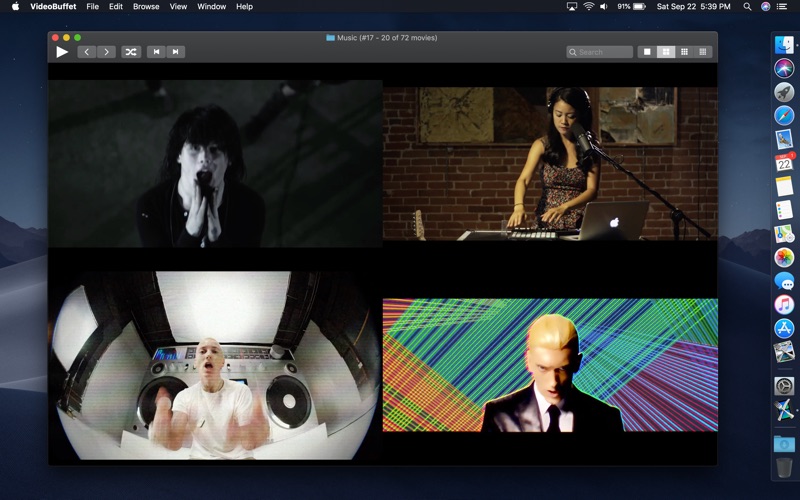The width and height of the screenshot is (800, 500).
Task: Click the Music folder window title
Action: point(382,38)
